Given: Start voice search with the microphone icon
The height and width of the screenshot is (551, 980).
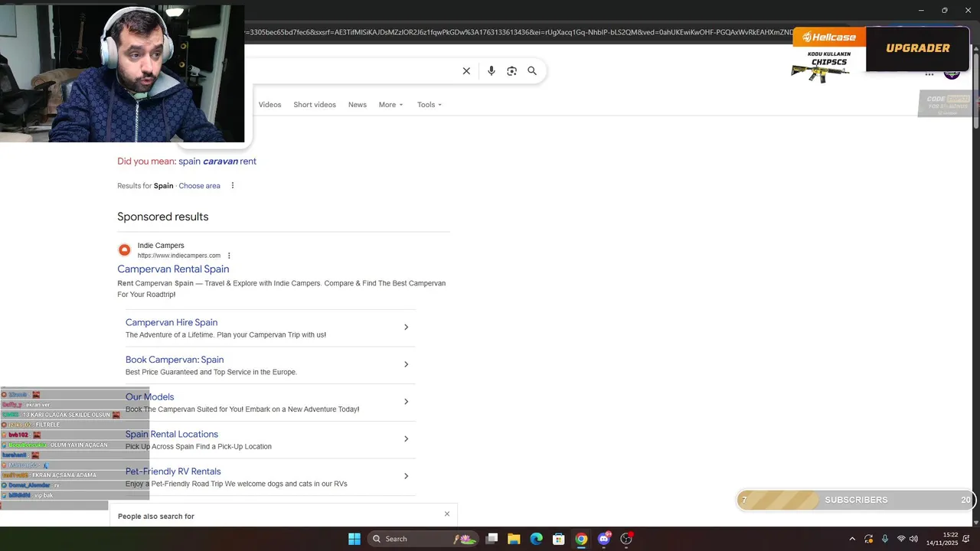Looking at the screenshot, I should (492, 71).
